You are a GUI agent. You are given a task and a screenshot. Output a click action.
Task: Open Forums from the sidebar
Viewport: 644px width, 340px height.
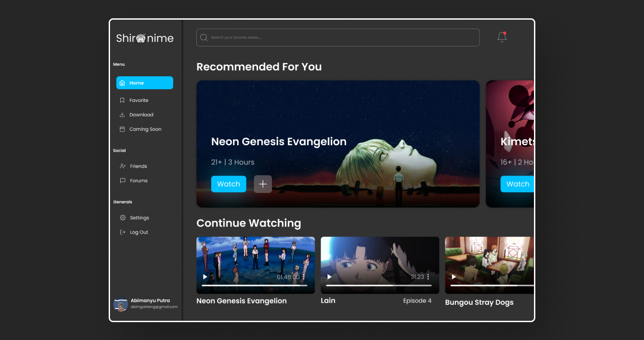click(x=139, y=181)
